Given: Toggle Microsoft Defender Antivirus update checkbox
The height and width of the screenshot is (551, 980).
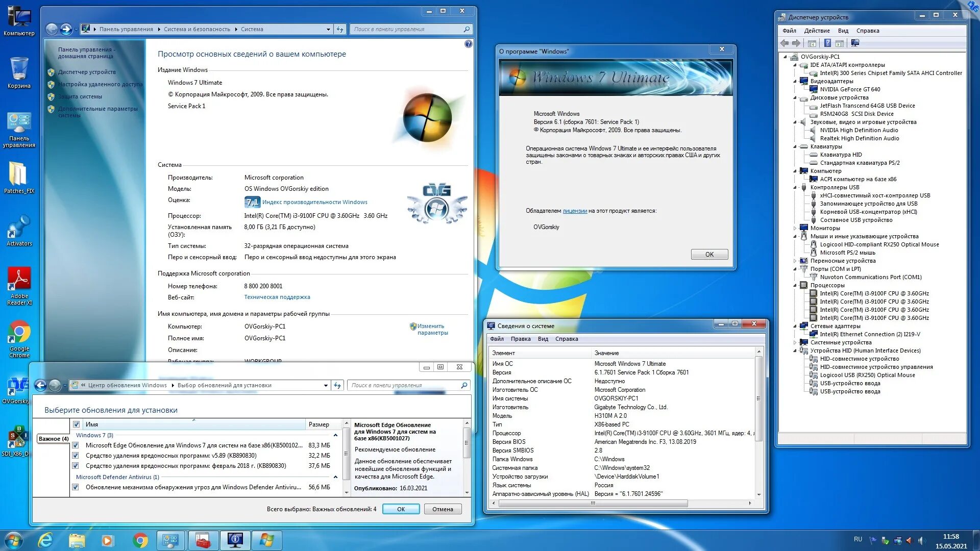Looking at the screenshot, I should 76,487.
